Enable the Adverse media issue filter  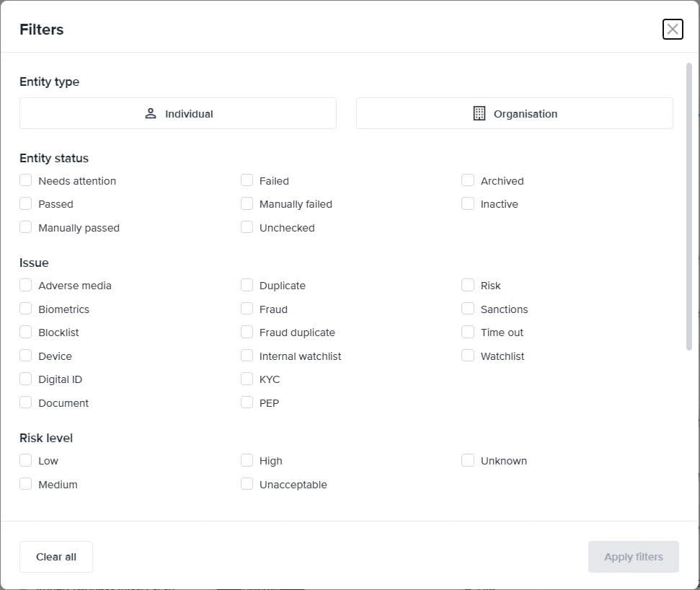tap(26, 285)
